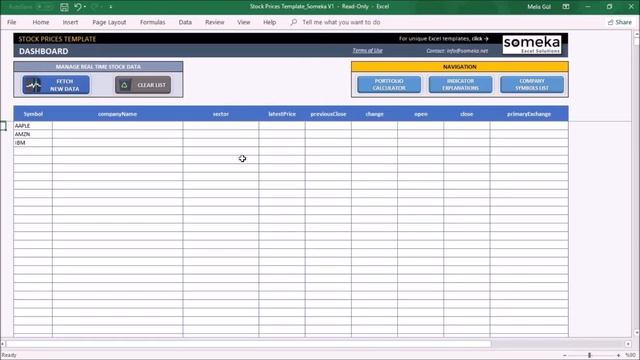The width and height of the screenshot is (640, 360).
Task: Click the zoom out minus button
Action: (564, 355)
